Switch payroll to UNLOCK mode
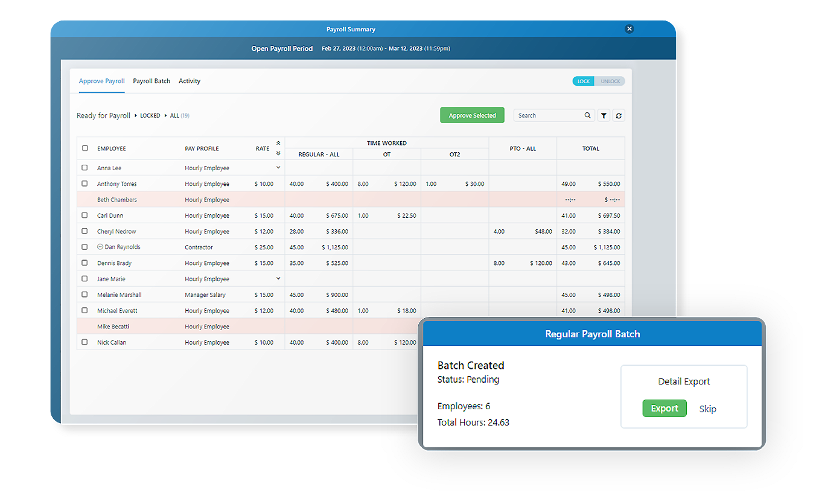Screen dimensions: 816x504 point(610,81)
